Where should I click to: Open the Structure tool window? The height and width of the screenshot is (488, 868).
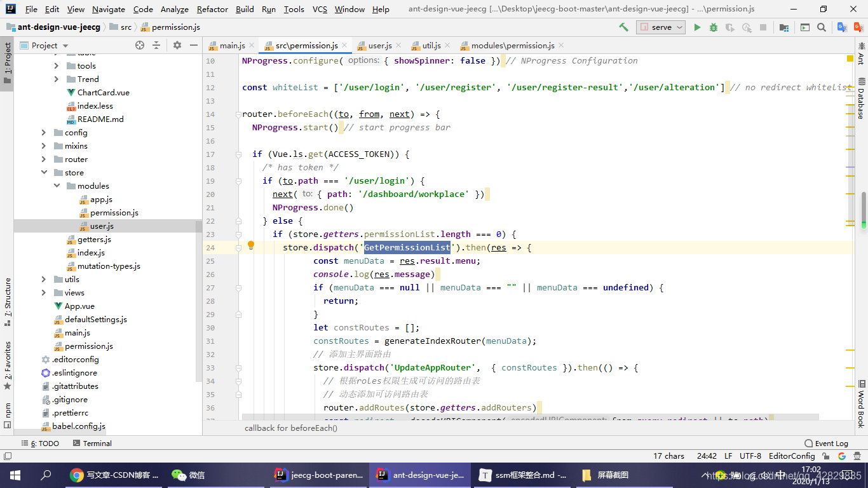tap(7, 302)
